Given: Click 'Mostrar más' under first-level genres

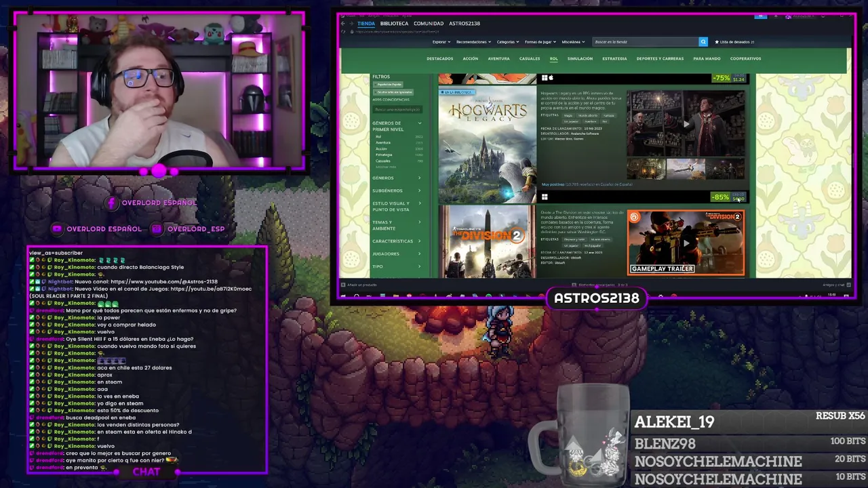Looking at the screenshot, I should (x=384, y=167).
